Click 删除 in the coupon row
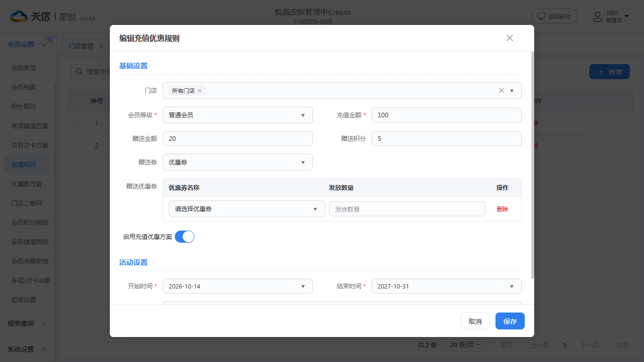 click(503, 209)
